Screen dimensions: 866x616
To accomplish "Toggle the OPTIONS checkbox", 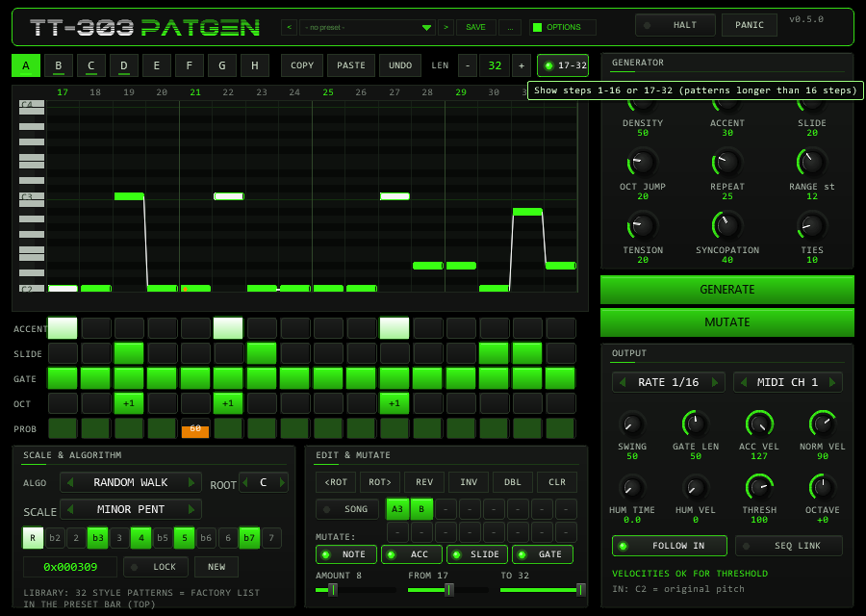I will coord(537,27).
